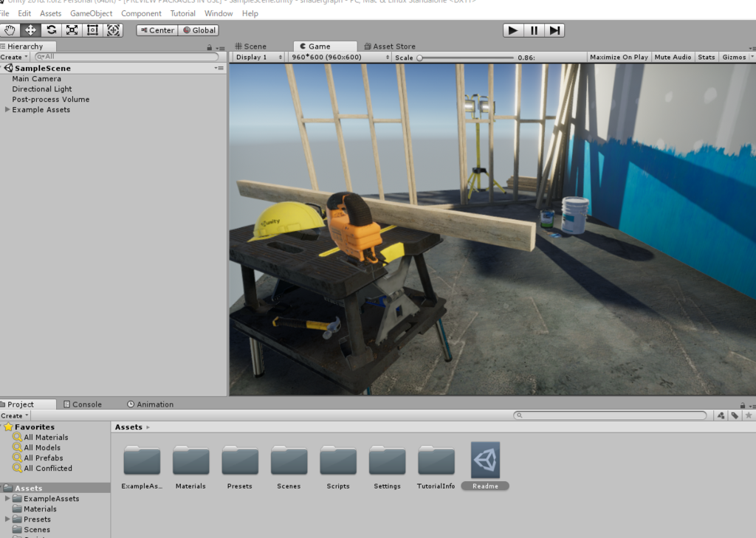Select All Prefabs favorite
The image size is (756, 538).
tap(44, 458)
